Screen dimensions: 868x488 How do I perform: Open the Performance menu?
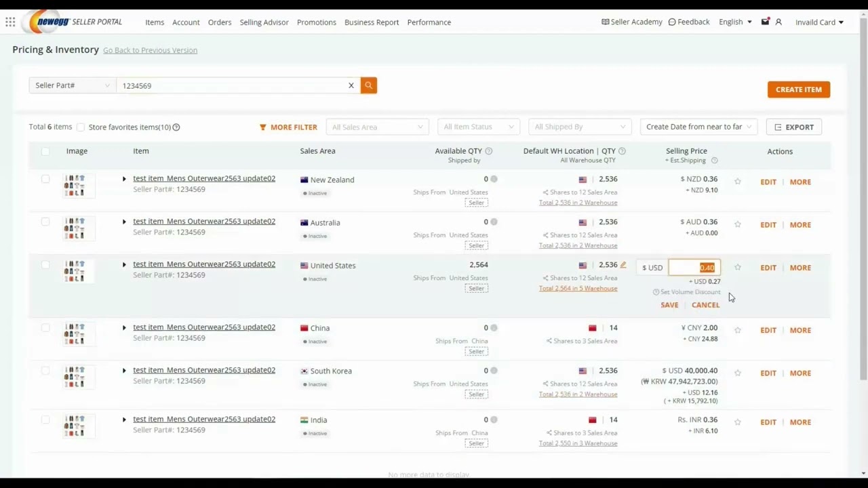tap(429, 22)
